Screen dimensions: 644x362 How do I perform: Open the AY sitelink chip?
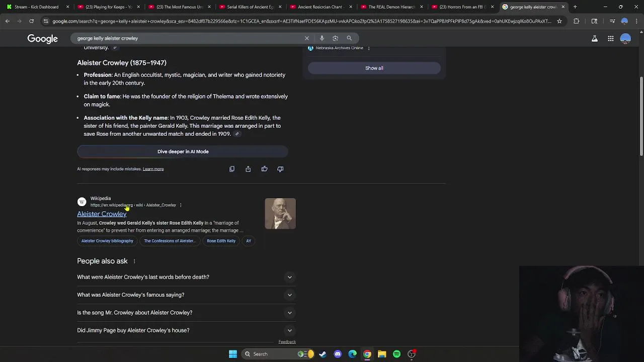point(249,241)
